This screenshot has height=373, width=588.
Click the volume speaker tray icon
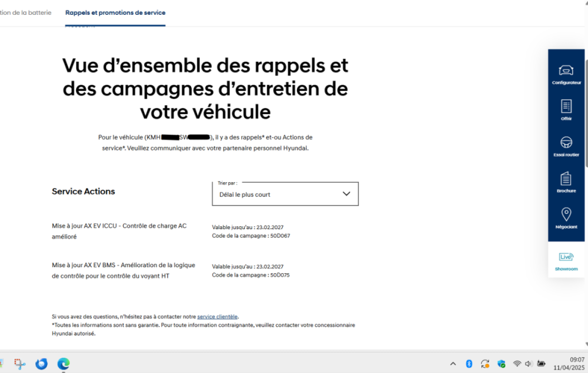click(529, 364)
